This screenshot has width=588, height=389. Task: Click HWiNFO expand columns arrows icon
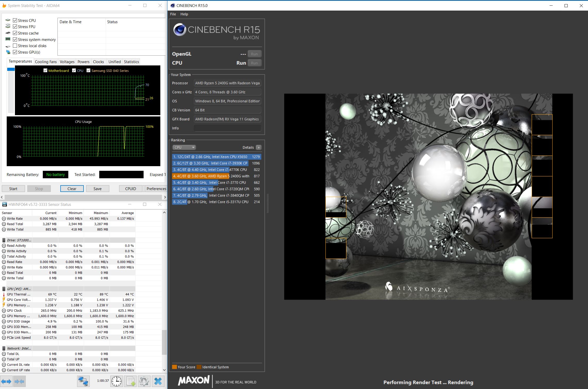point(6,381)
